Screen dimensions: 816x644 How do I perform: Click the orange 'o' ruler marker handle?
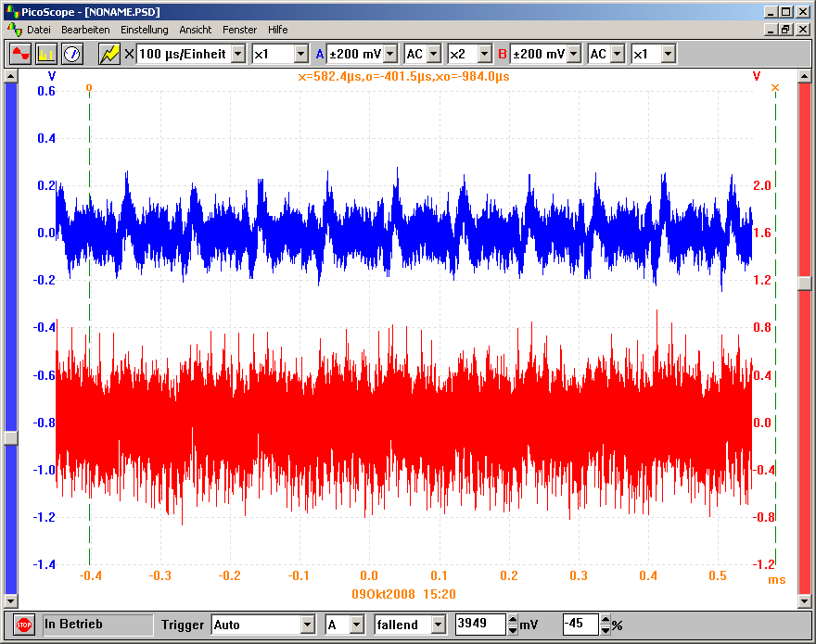click(89, 87)
